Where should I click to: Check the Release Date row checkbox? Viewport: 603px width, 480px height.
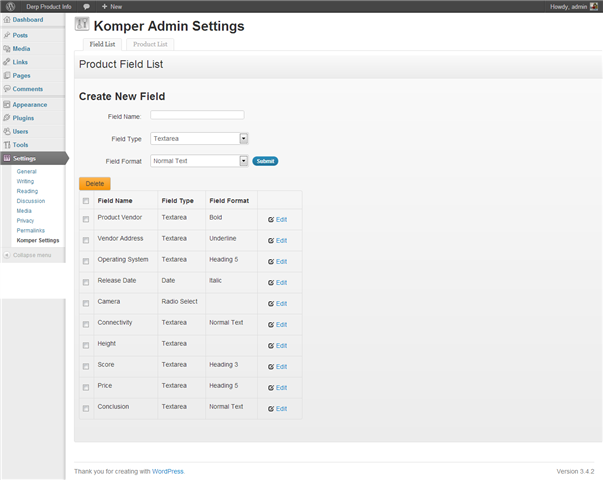[x=86, y=282]
